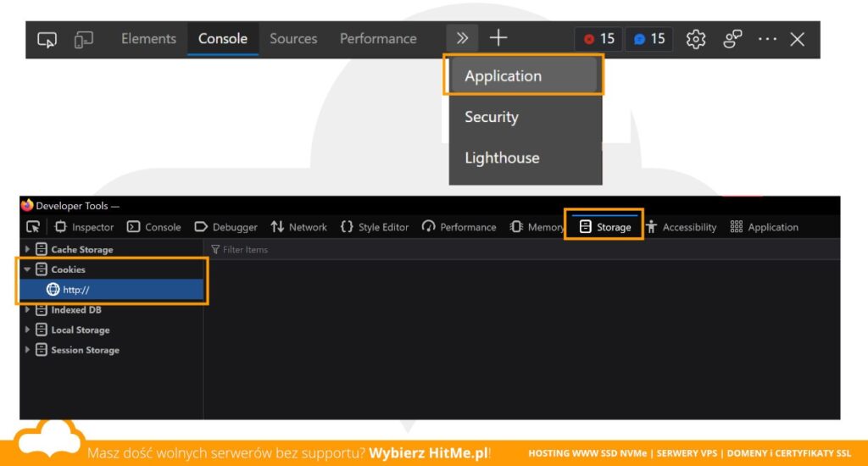Expand the Indexed DB tree arrow
Viewport: 868px width, 466px height.
(27, 310)
